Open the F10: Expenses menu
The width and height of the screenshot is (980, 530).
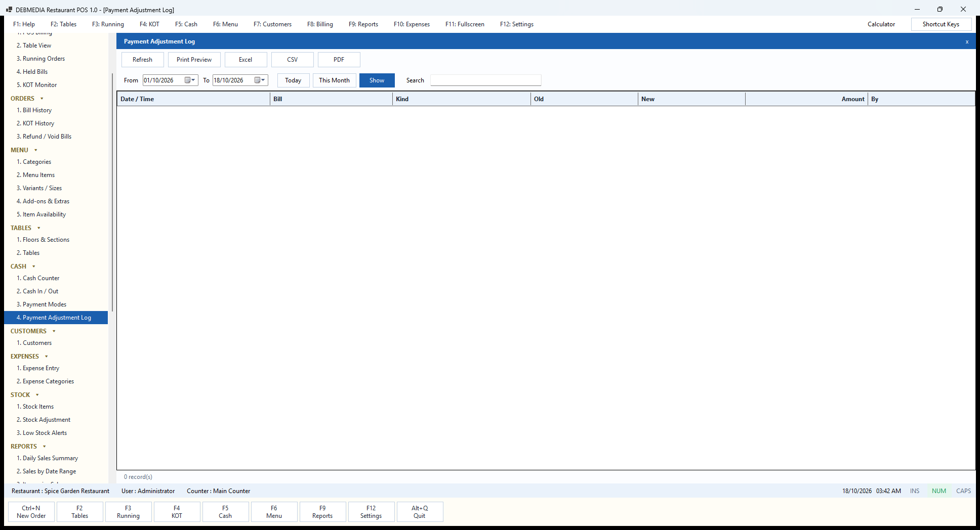click(x=412, y=24)
